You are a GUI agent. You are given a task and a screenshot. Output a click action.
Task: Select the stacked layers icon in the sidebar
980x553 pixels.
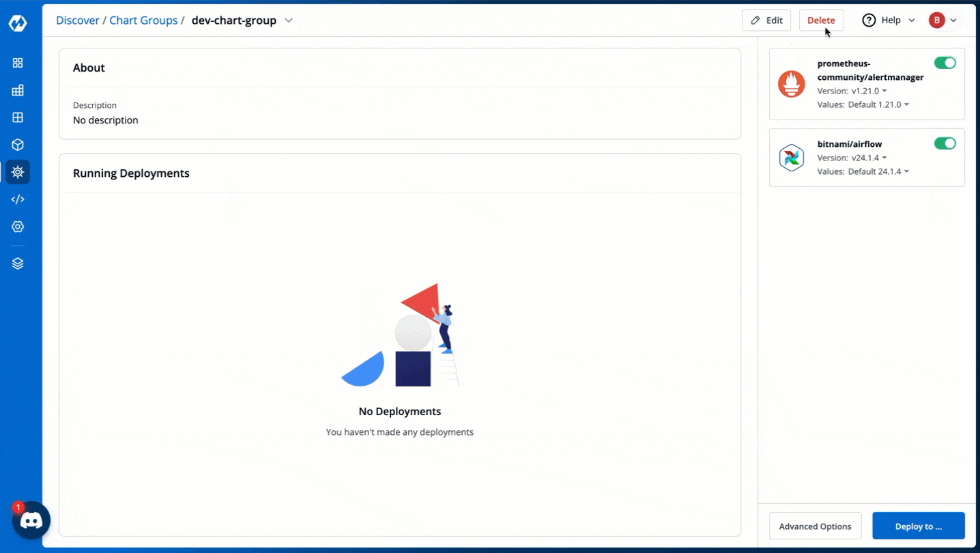coord(18,262)
